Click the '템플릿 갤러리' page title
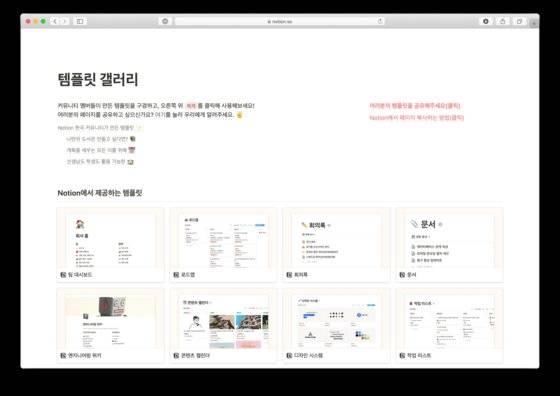560x396 pixels. pos(98,79)
